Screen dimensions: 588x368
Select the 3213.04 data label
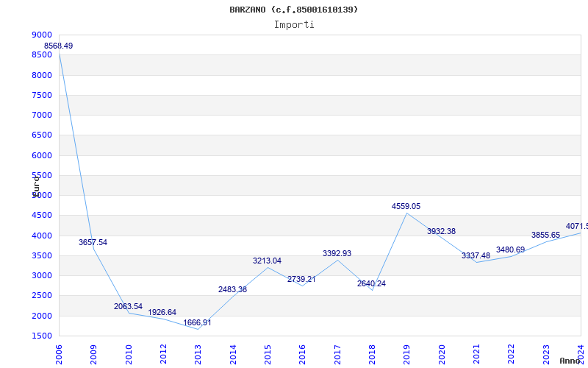coord(267,261)
